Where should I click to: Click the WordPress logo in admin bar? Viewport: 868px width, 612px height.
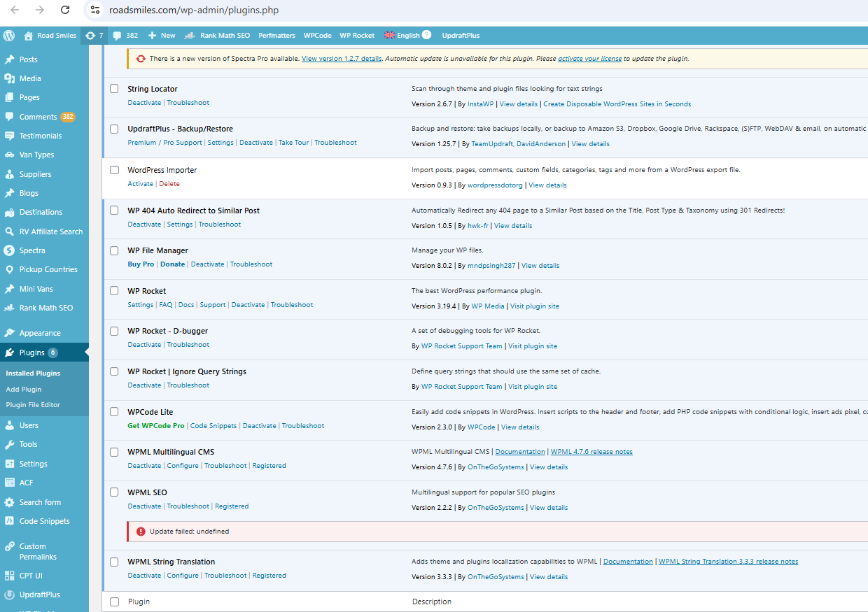coord(9,36)
